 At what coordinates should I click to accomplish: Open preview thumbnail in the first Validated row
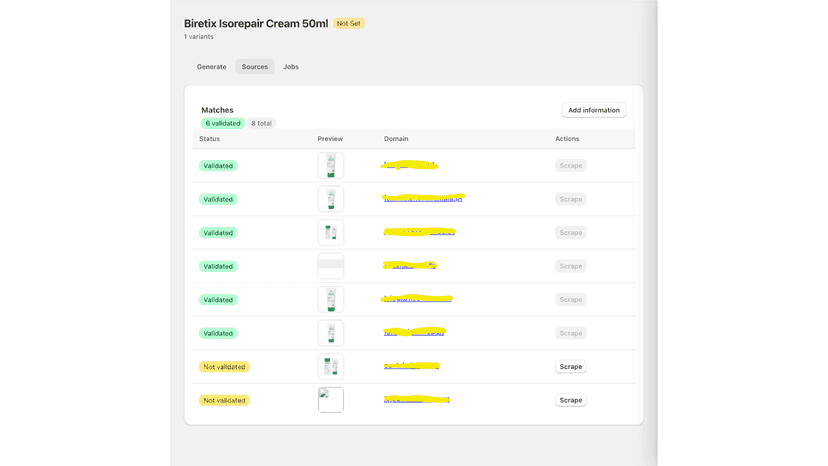(x=331, y=165)
